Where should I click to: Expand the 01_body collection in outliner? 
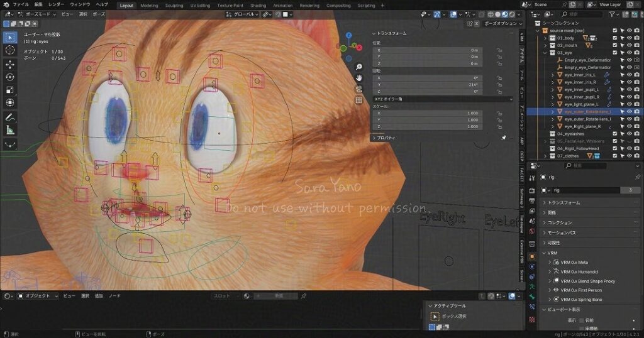point(546,38)
